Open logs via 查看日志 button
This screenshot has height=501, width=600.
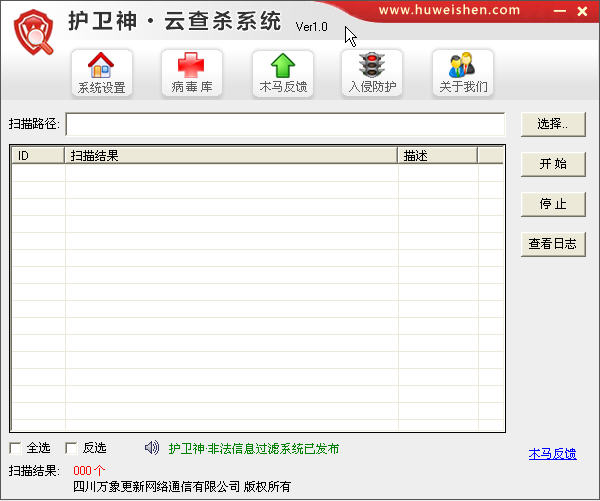(x=553, y=244)
